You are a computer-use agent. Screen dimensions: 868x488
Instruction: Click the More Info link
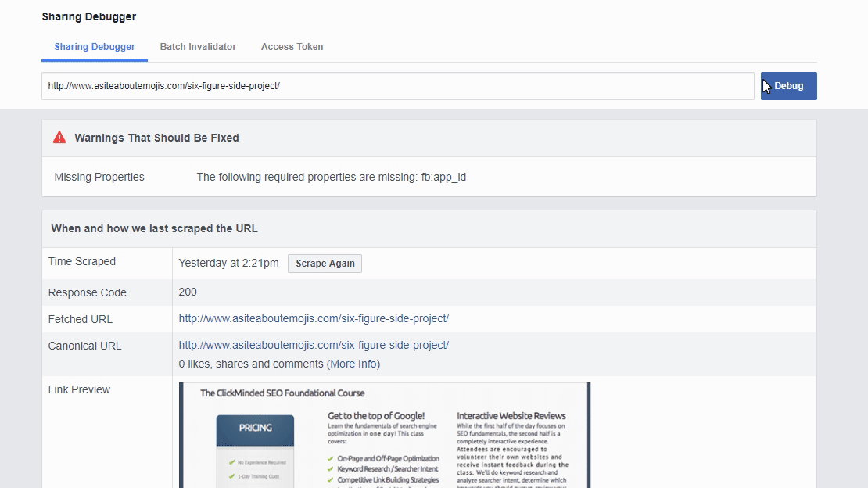tap(353, 364)
